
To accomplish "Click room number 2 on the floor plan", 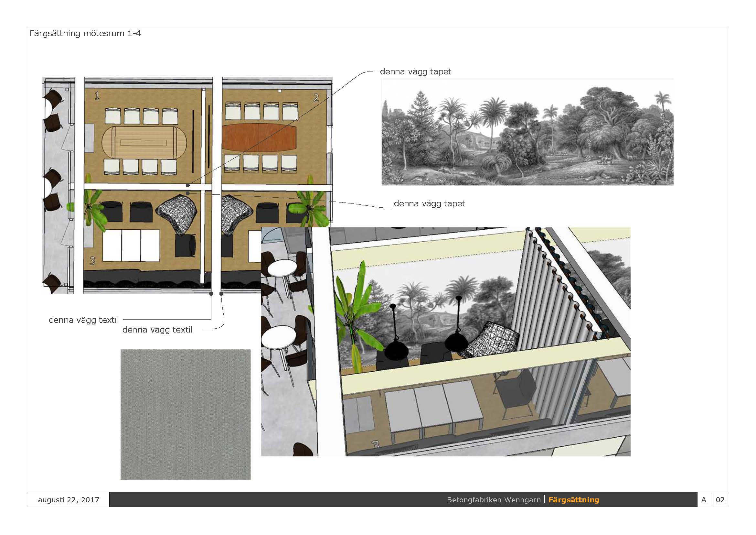I will [x=316, y=98].
